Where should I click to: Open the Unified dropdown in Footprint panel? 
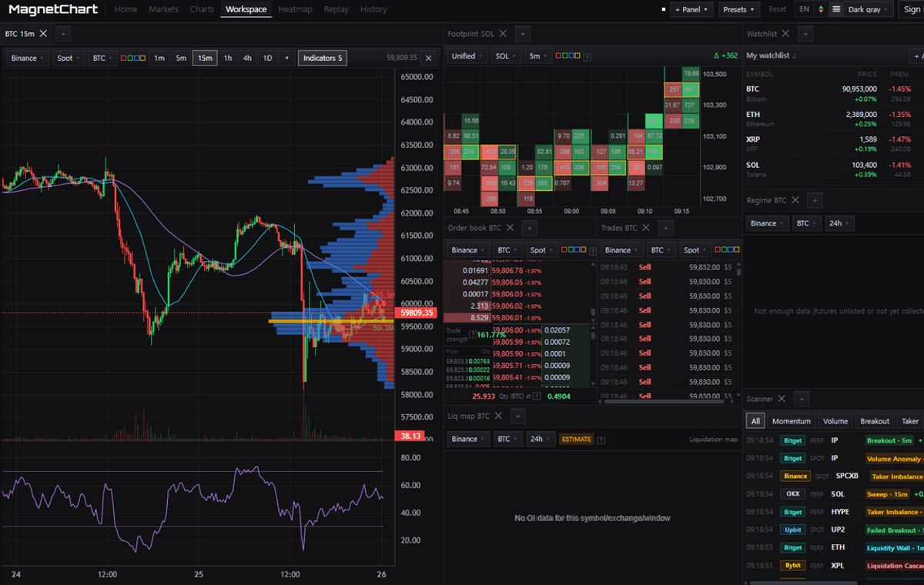[467, 56]
